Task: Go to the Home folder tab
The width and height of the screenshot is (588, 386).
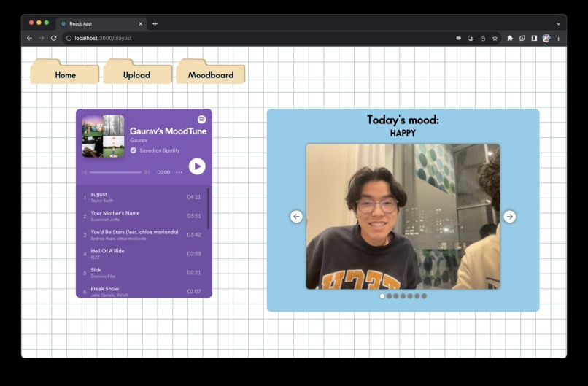Action: coord(65,72)
